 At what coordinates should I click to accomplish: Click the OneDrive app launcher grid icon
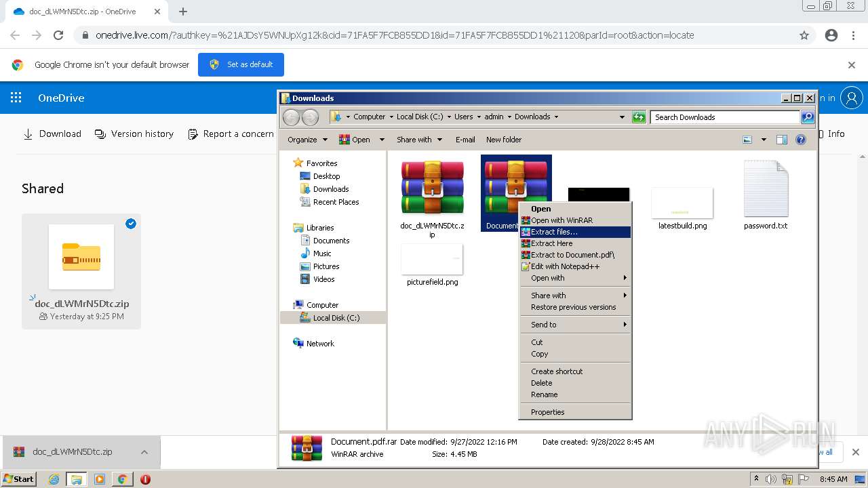[x=16, y=98]
